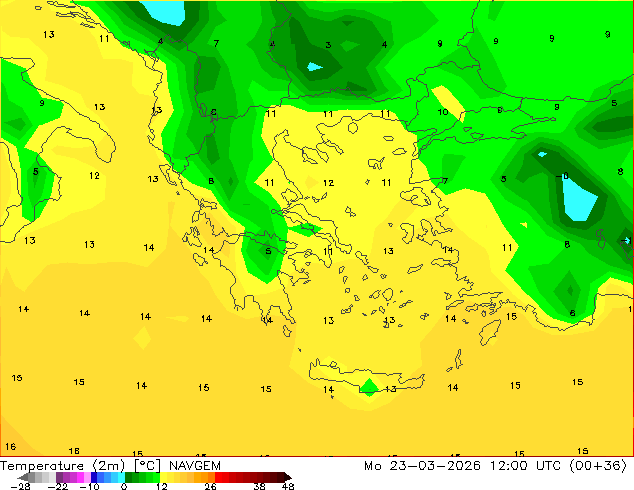Pick the orange swatch left of legend 26
634x490 pixels.
(x=211, y=477)
